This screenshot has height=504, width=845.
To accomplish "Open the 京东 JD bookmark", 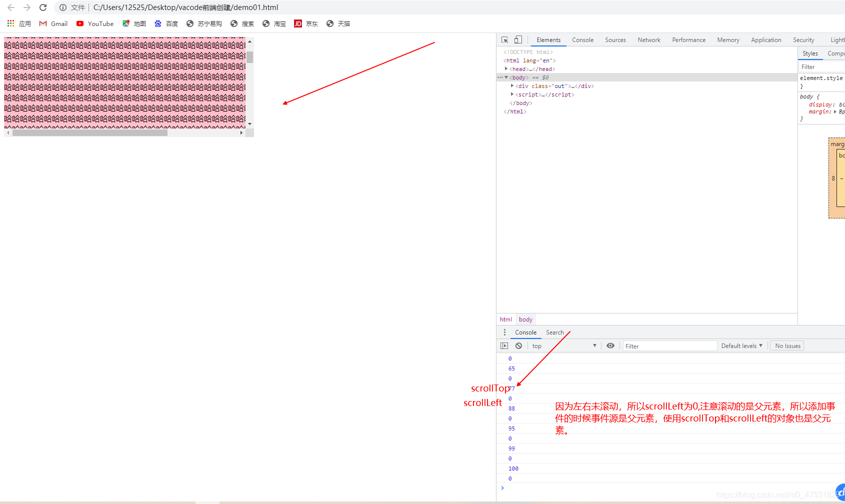I will [x=306, y=23].
